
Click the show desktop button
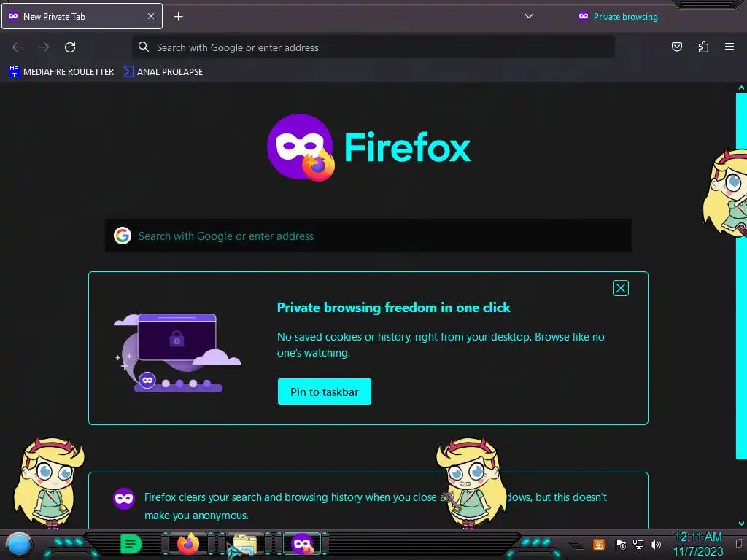tap(740, 544)
